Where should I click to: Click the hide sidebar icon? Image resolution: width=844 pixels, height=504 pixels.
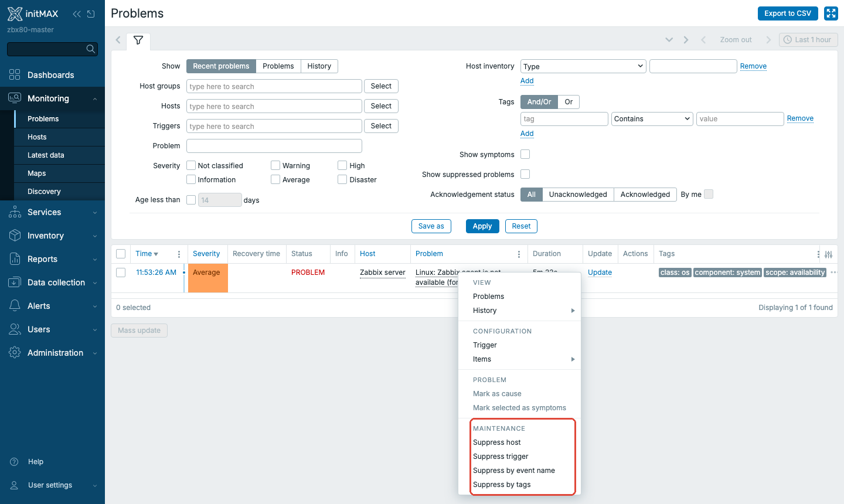pos(91,13)
